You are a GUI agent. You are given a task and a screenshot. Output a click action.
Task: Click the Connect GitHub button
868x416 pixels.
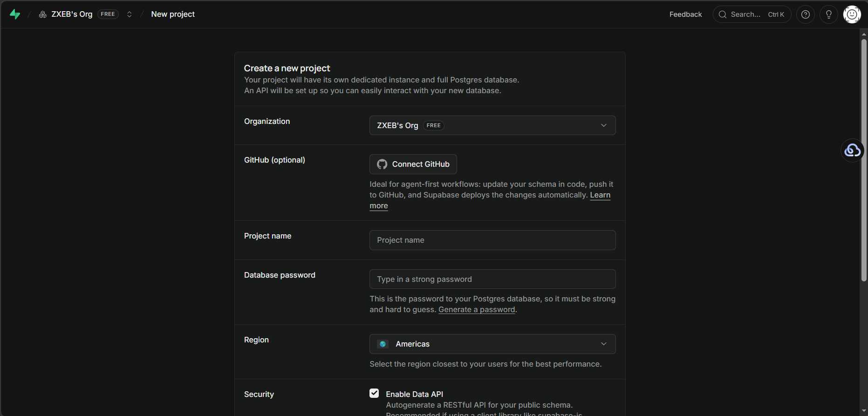tap(413, 164)
